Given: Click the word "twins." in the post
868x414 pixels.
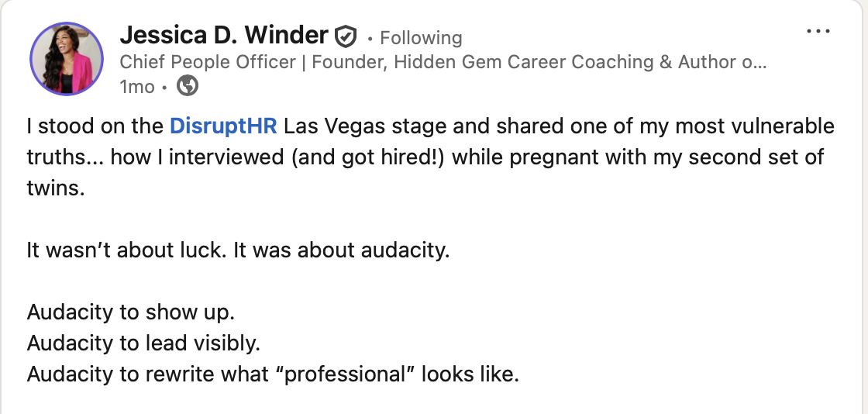Looking at the screenshot, I should click(55, 188).
